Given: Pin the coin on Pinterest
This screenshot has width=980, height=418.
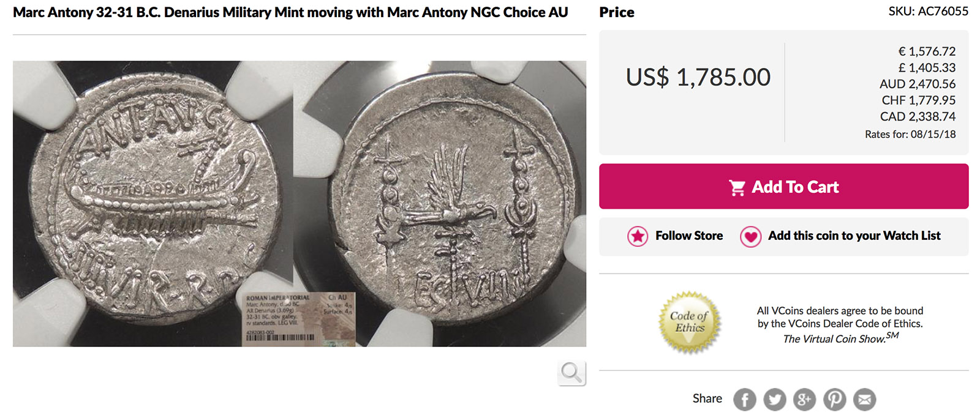Looking at the screenshot, I should pos(834,400).
